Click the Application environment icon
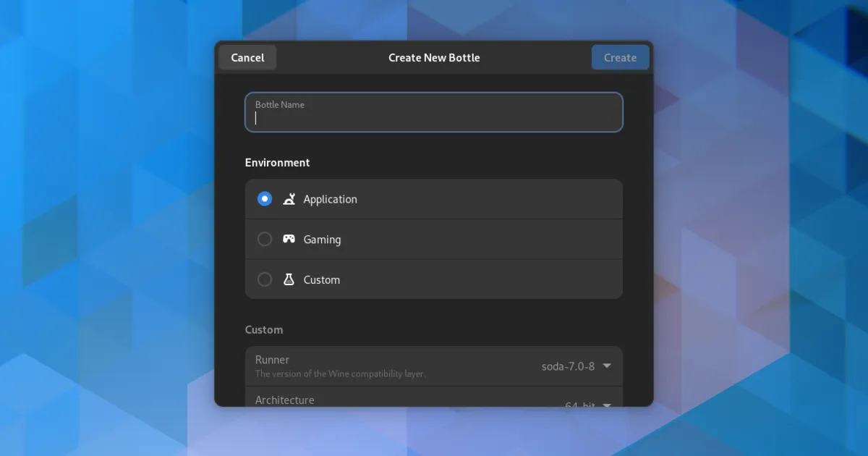 coord(289,199)
